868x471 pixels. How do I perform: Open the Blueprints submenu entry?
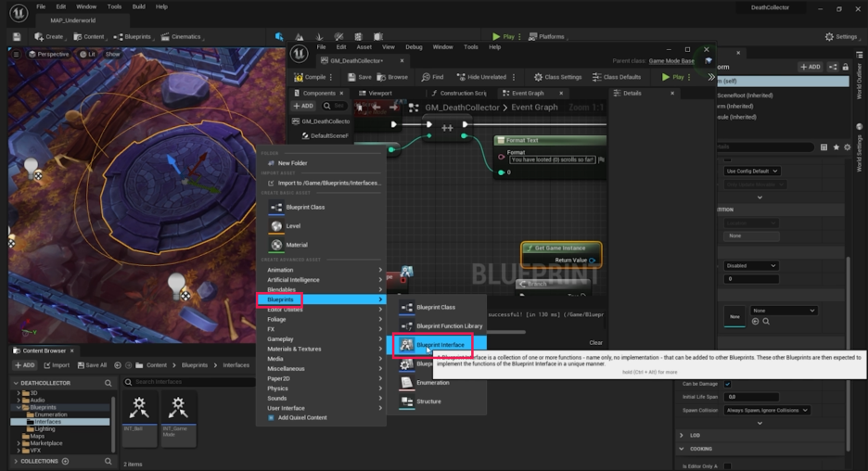click(x=321, y=299)
